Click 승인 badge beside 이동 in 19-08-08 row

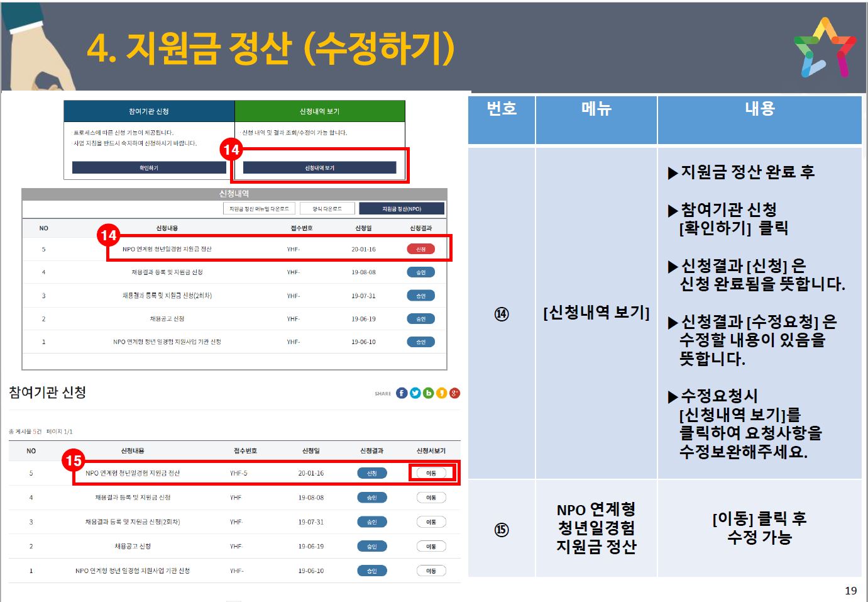(x=372, y=498)
